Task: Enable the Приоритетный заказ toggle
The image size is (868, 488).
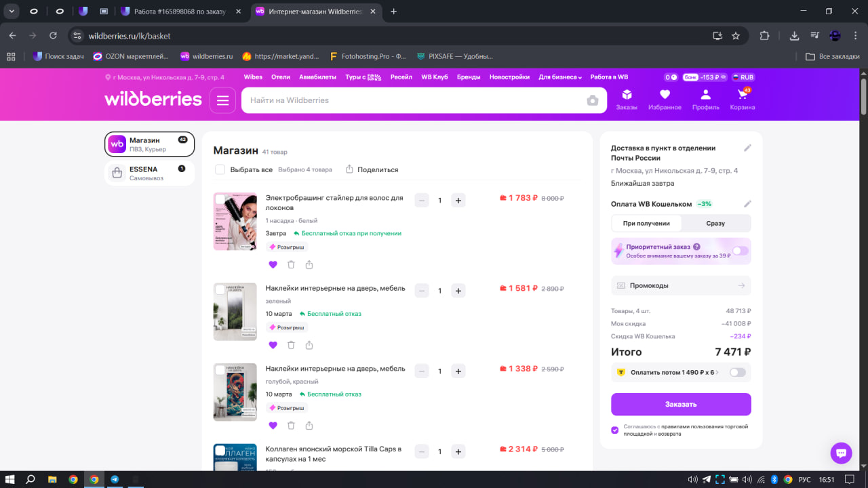Action: pyautogui.click(x=740, y=251)
